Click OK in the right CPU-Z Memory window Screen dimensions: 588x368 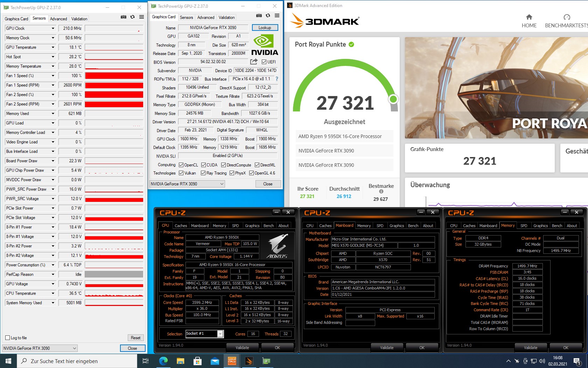point(566,348)
